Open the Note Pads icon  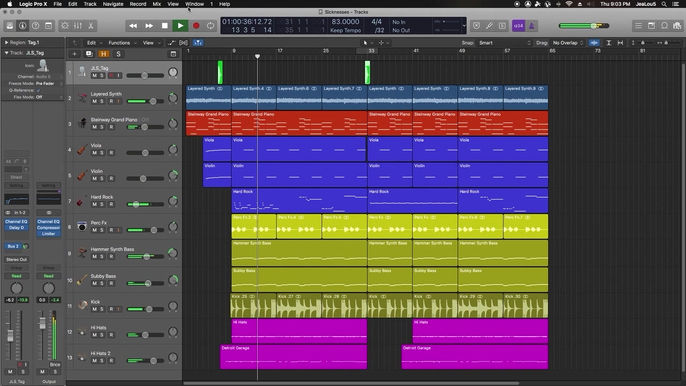click(651, 26)
